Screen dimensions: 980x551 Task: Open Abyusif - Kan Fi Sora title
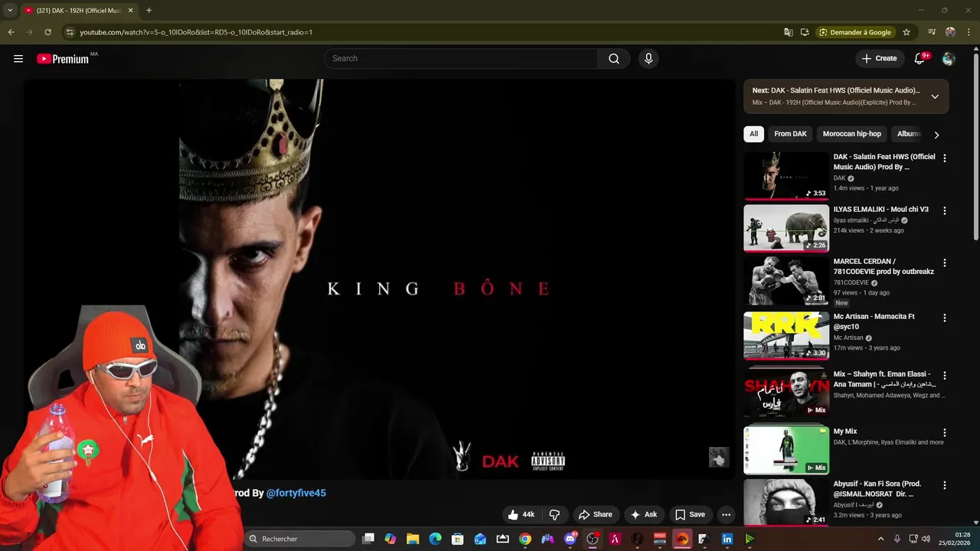pyautogui.click(x=877, y=489)
